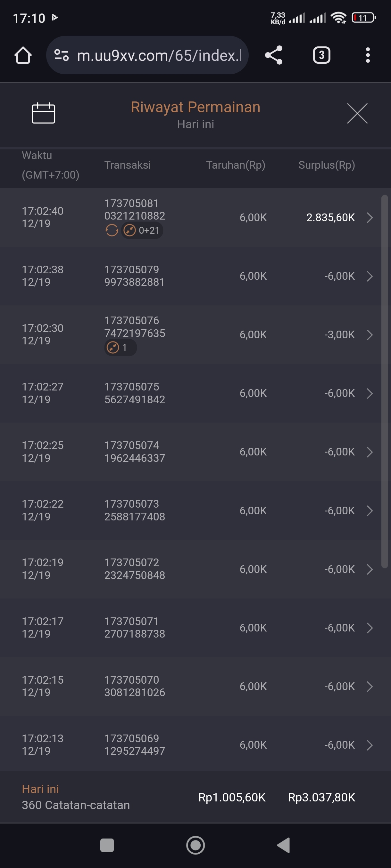Expand the 17:02:13 transaction chevron
Viewport: 391px width, 868px height.
[370, 745]
